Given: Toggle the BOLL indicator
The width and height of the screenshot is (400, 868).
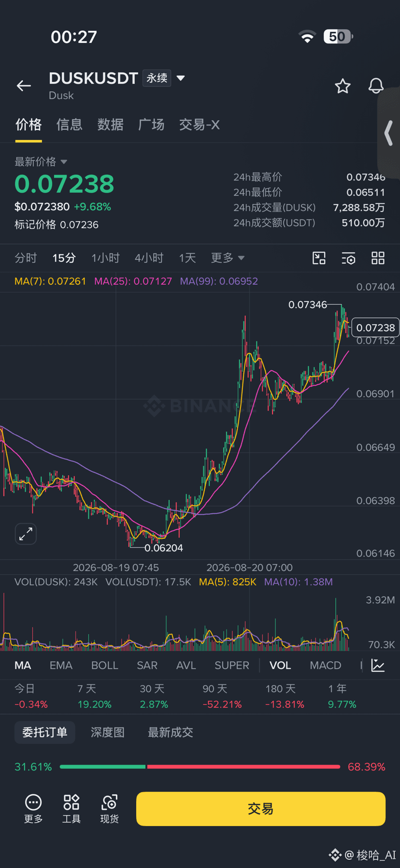Looking at the screenshot, I should [x=105, y=665].
